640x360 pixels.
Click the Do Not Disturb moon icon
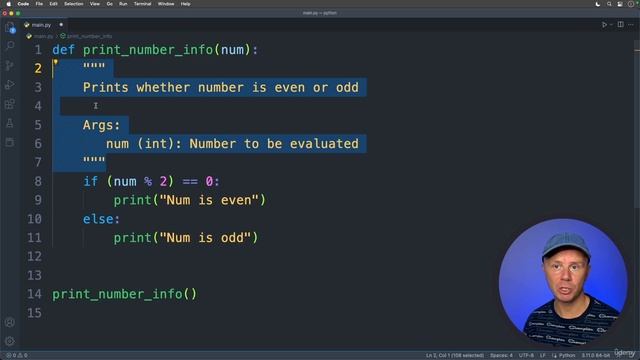point(598,4)
